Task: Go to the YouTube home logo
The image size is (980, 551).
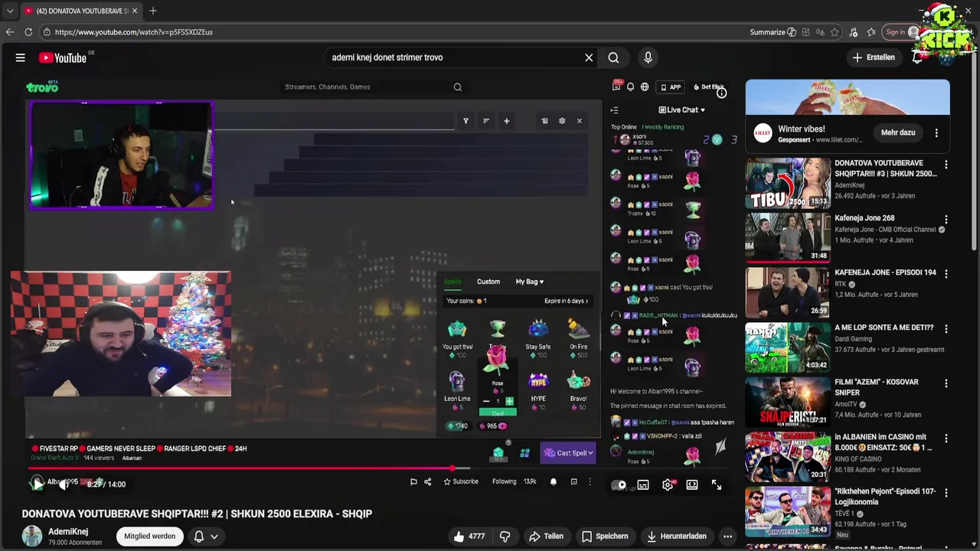Action: click(63, 57)
